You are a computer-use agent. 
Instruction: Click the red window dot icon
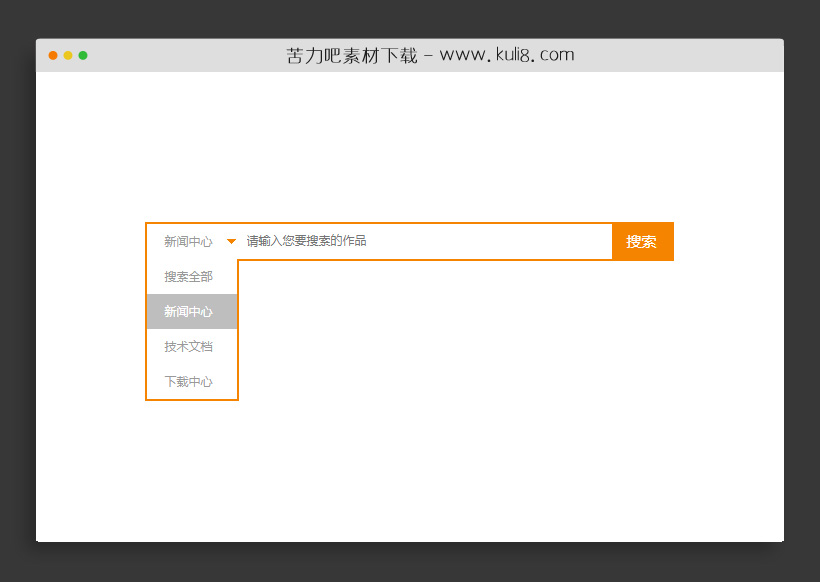point(52,56)
